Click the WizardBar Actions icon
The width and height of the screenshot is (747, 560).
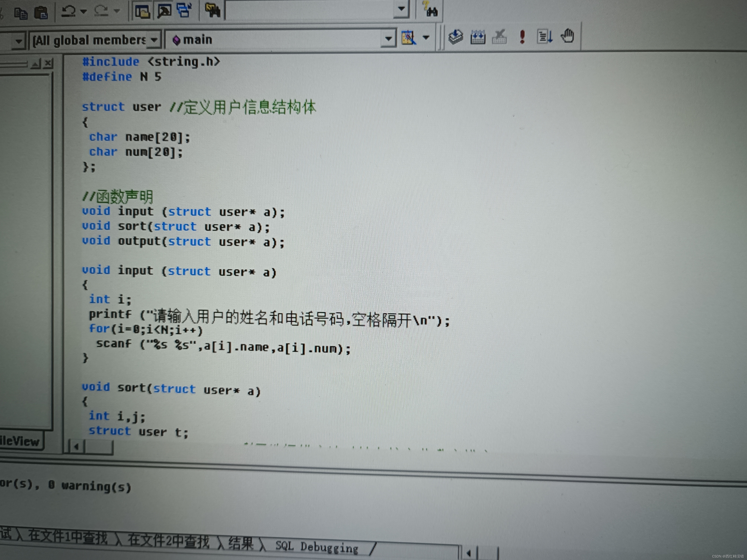pyautogui.click(x=409, y=37)
